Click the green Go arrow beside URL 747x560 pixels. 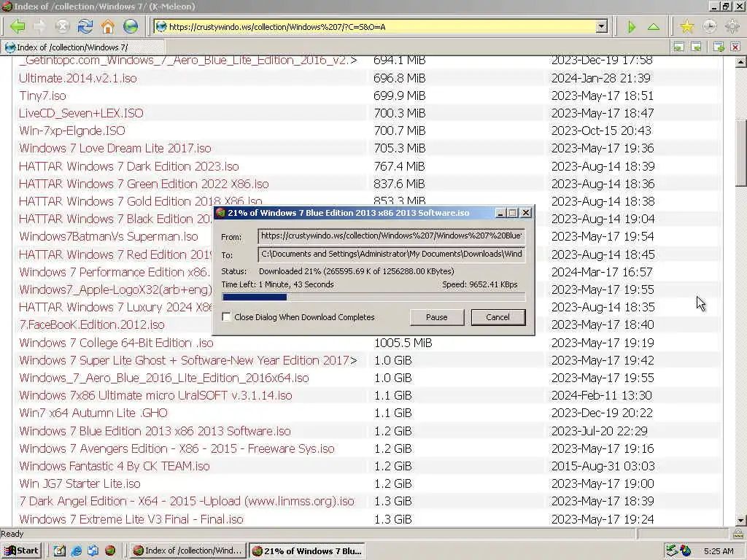click(x=632, y=27)
